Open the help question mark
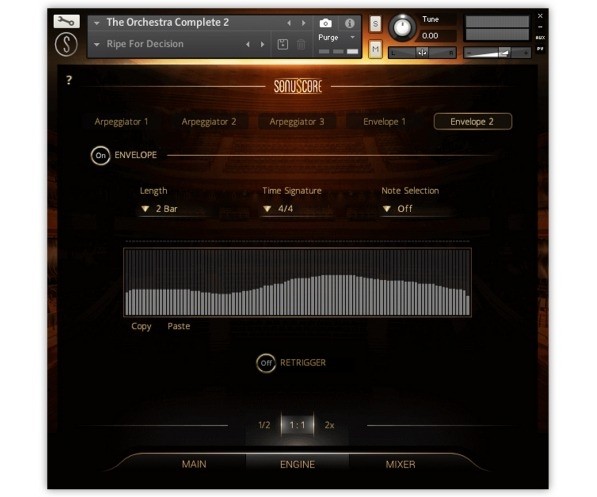597x497 pixels. click(69, 80)
